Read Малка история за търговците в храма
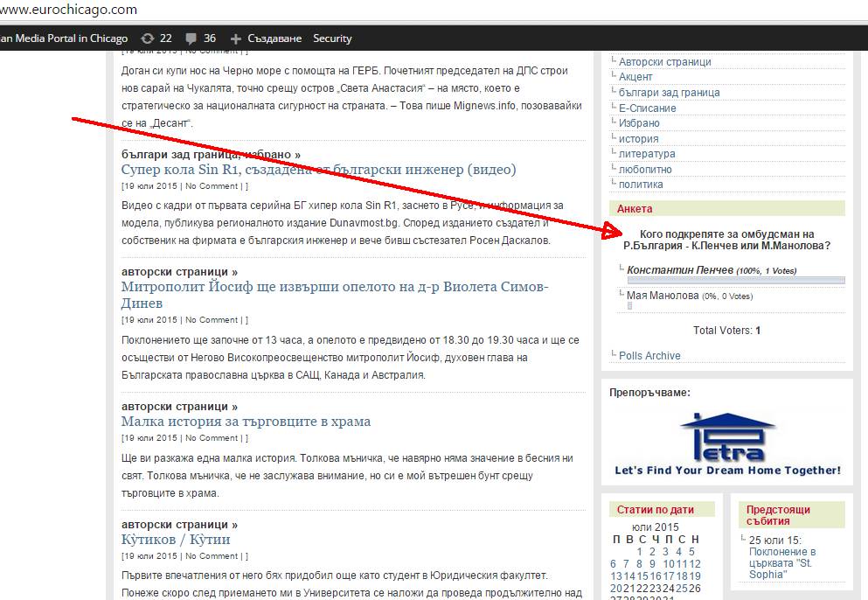This screenshot has width=868, height=600. pyautogui.click(x=246, y=422)
